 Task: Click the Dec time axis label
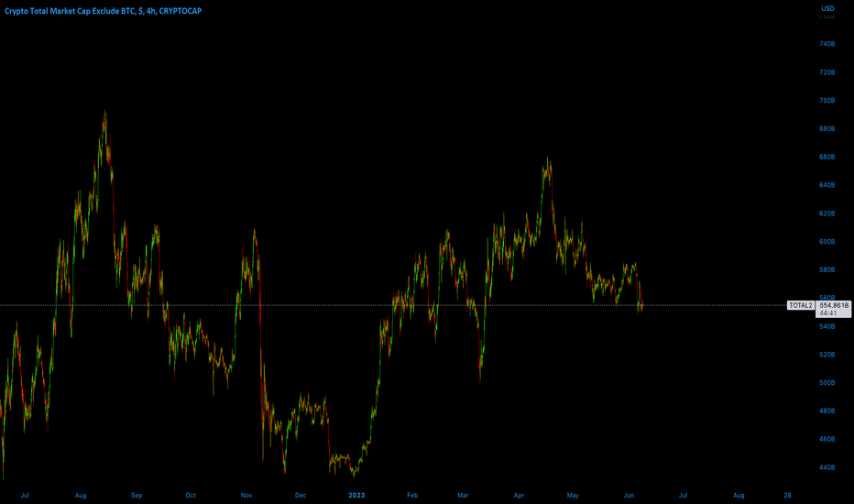coord(301,495)
